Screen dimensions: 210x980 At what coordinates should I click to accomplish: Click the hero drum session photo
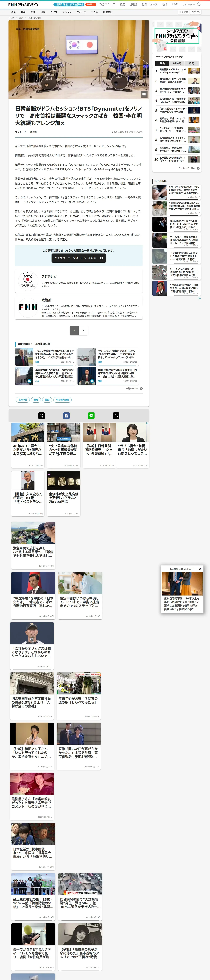tap(79, 60)
